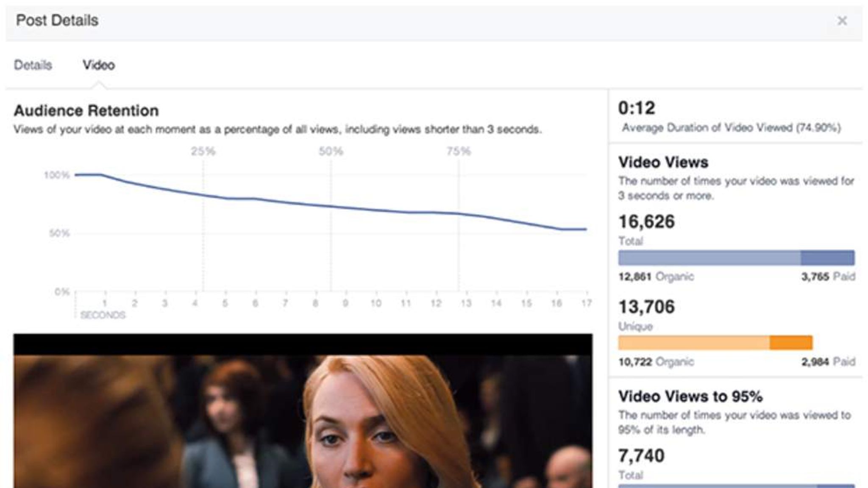Viewport: 868px width, 488px height.
Task: Click the 0:12 average duration value
Action: [x=637, y=108]
